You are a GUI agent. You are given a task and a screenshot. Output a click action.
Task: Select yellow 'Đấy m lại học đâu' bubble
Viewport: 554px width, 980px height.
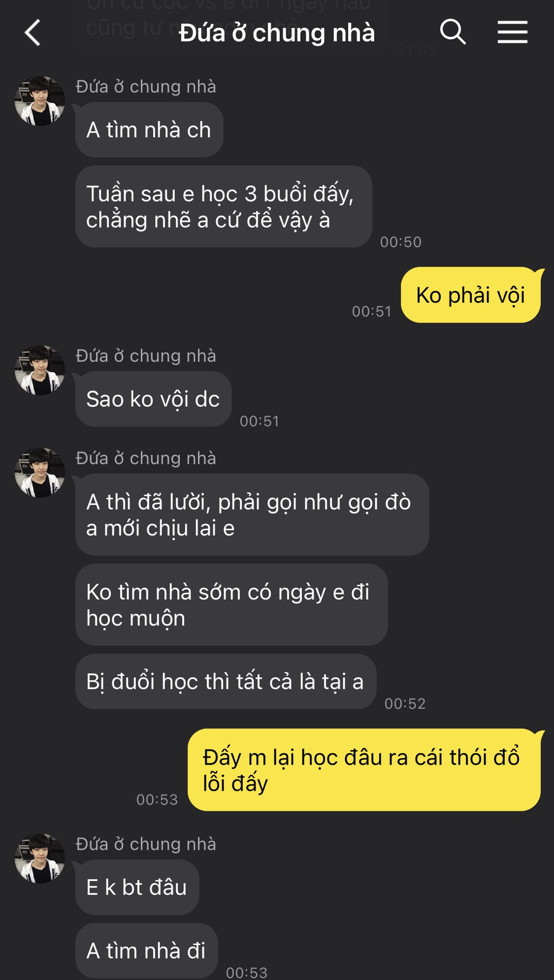pyautogui.click(x=364, y=770)
